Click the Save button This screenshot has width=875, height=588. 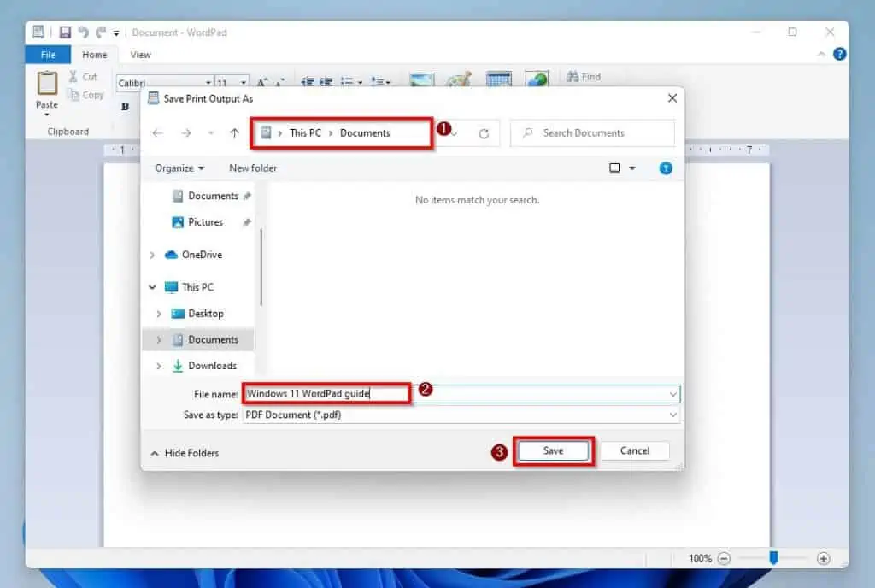click(553, 450)
